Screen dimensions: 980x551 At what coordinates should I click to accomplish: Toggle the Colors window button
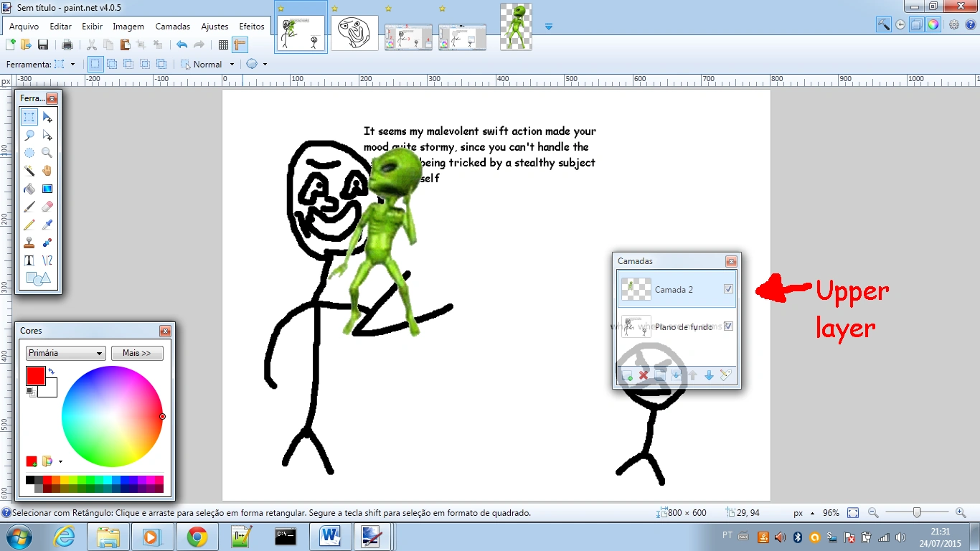pyautogui.click(x=933, y=24)
